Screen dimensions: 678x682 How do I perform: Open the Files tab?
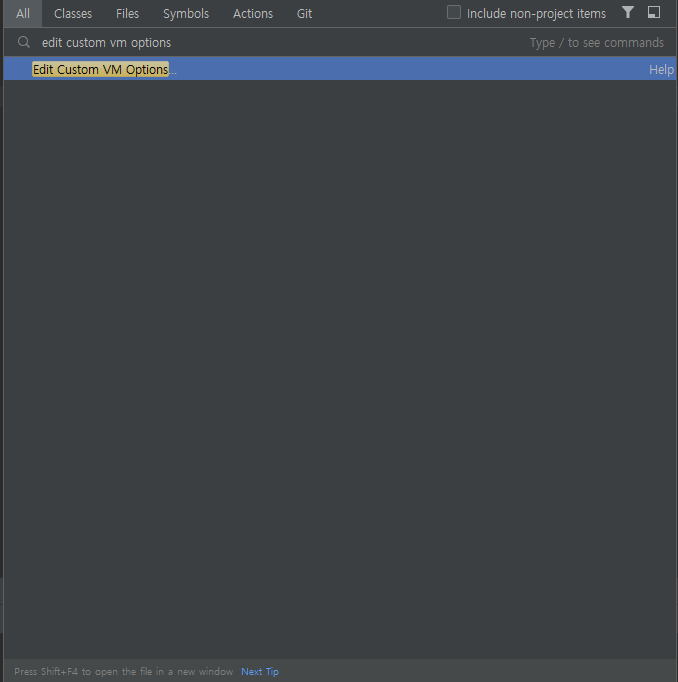pyautogui.click(x=127, y=13)
